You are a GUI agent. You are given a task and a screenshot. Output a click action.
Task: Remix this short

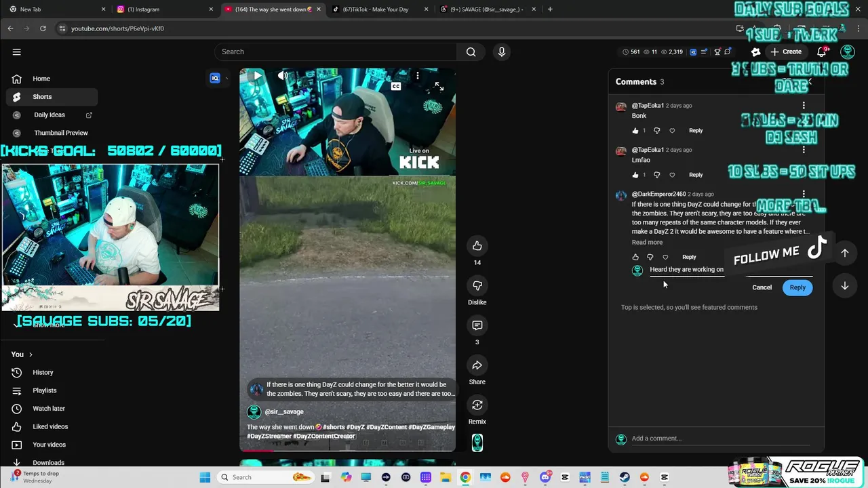click(x=477, y=405)
